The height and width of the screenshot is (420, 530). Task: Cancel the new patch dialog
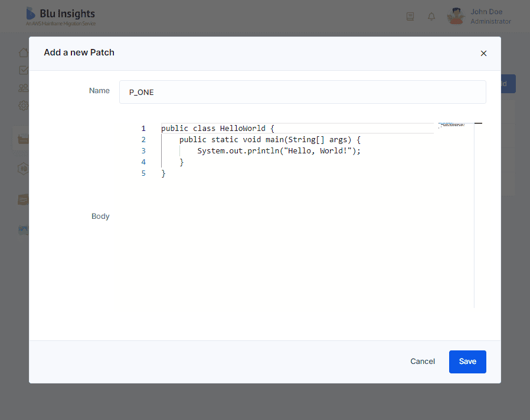pyautogui.click(x=423, y=362)
